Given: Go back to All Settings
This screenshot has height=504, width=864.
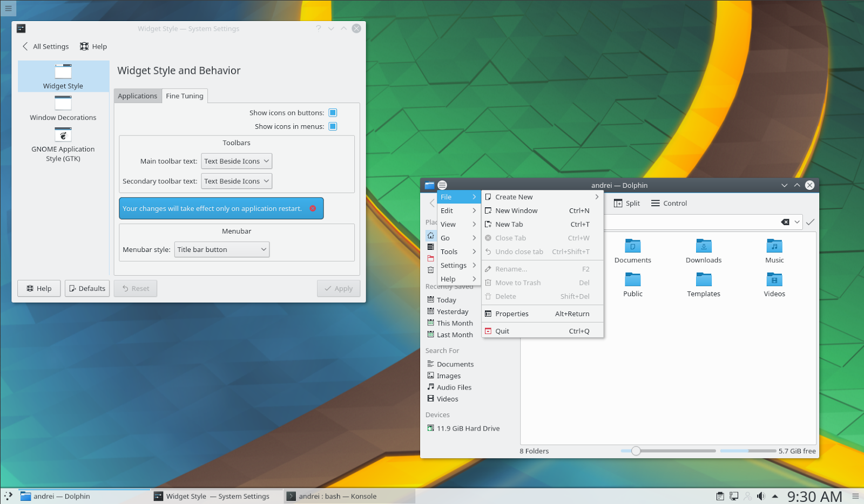Looking at the screenshot, I should coord(45,46).
